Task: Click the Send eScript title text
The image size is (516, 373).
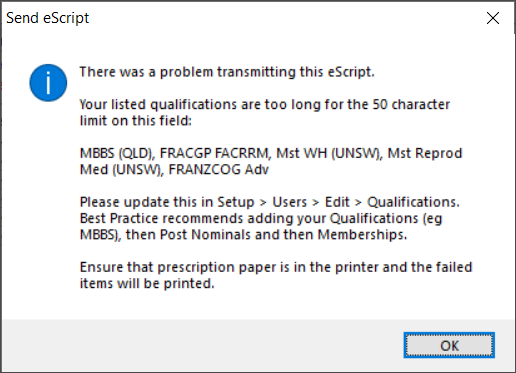Action: pyautogui.click(x=48, y=18)
